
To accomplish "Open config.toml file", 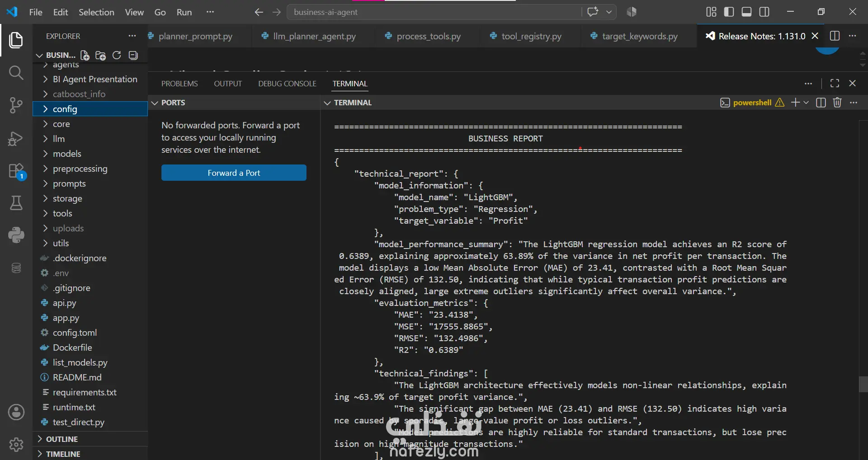I will (90, 333).
